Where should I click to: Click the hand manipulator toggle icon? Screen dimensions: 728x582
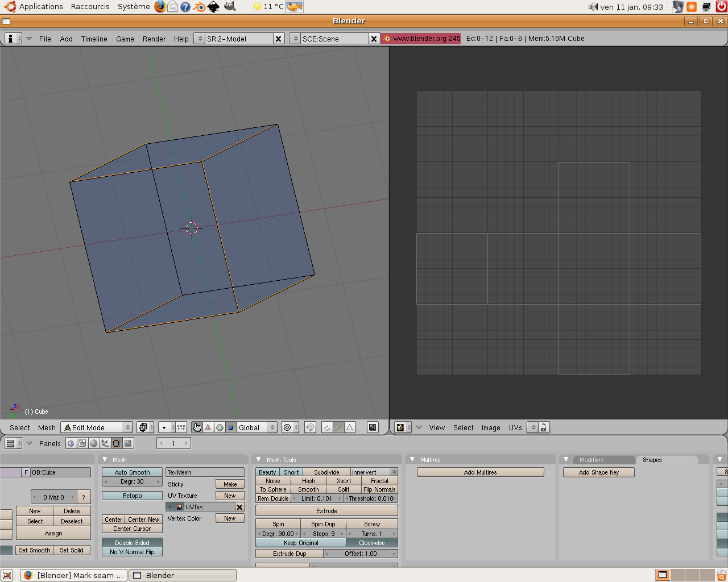point(197,427)
